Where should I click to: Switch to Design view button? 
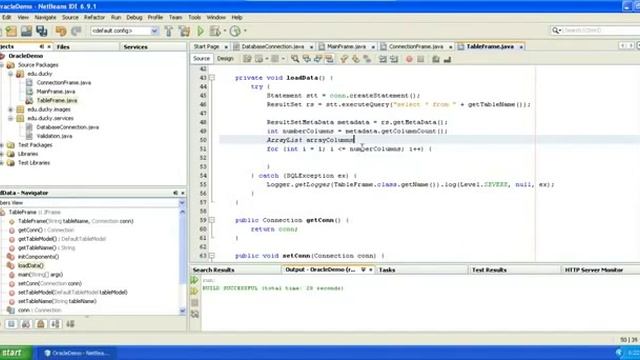225,59
